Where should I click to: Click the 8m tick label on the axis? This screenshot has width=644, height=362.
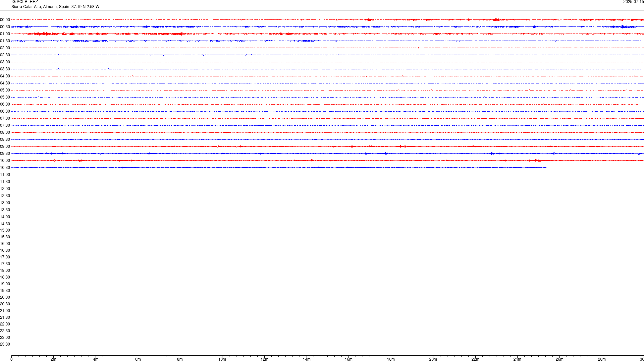pyautogui.click(x=180, y=359)
